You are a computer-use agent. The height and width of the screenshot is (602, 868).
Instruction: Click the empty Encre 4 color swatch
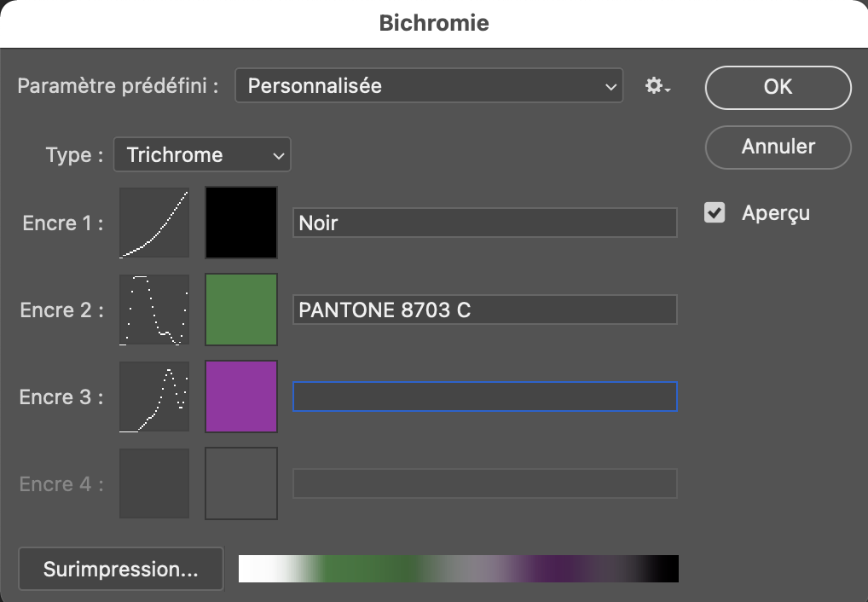(241, 483)
